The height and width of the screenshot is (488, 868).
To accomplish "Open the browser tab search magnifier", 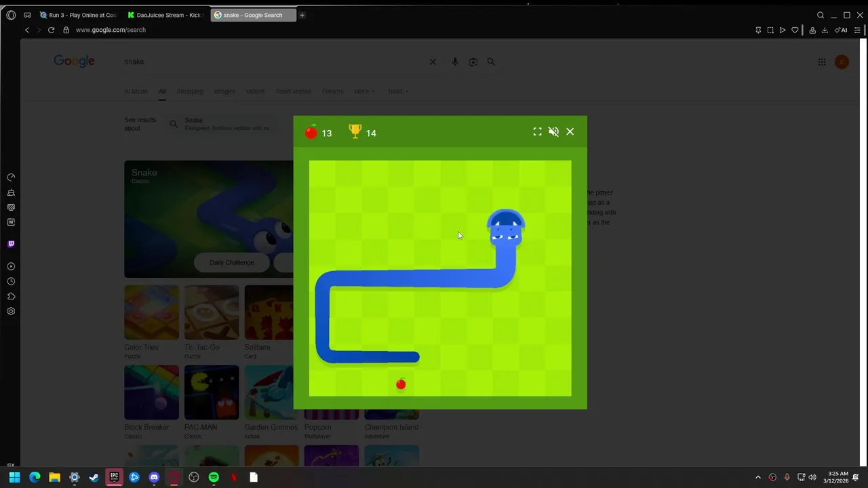I will tap(821, 15).
